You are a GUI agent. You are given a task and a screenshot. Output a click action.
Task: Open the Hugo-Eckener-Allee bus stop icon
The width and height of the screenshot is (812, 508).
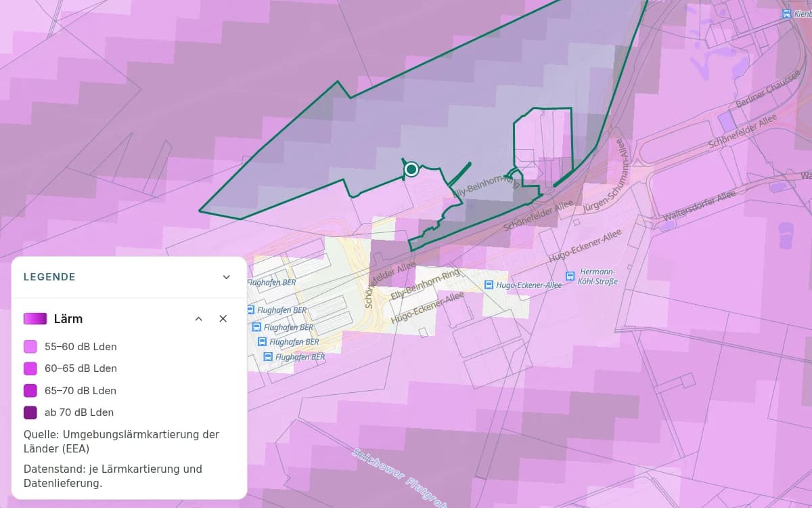point(489,285)
